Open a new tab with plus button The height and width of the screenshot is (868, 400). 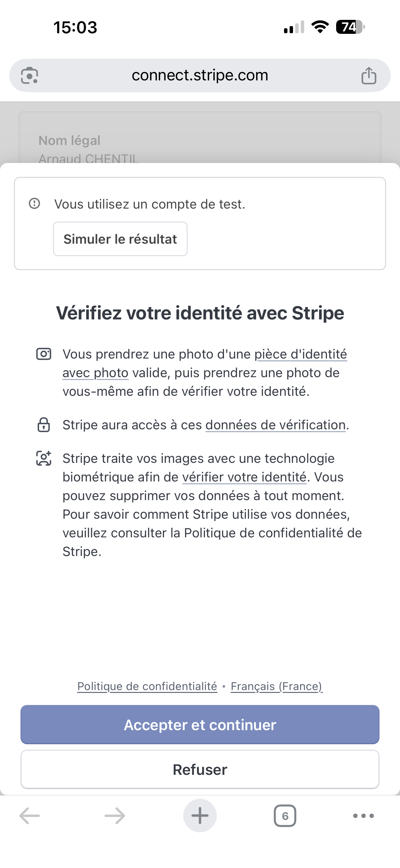tap(200, 816)
